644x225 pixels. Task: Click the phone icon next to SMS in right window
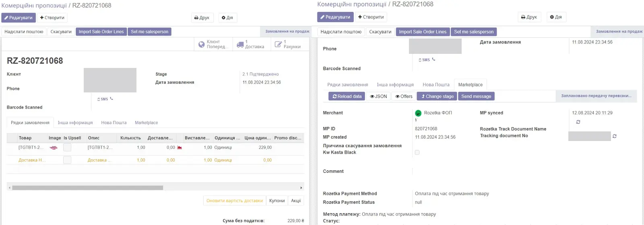tap(433, 59)
